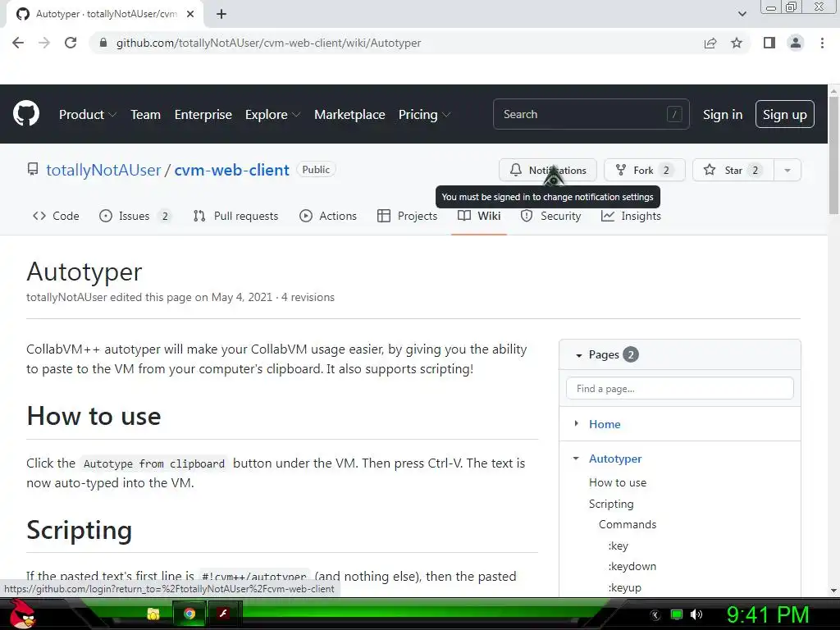
Task: Expand the Product menu dropdown
Action: [x=88, y=114]
